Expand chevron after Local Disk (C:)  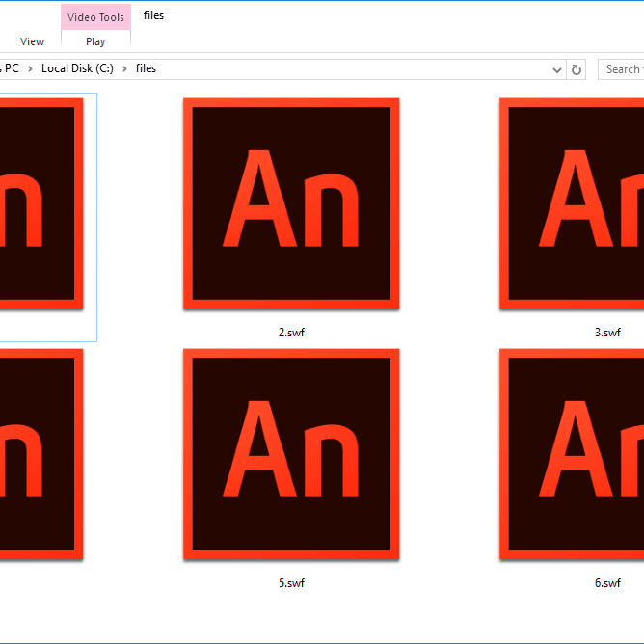(x=124, y=69)
